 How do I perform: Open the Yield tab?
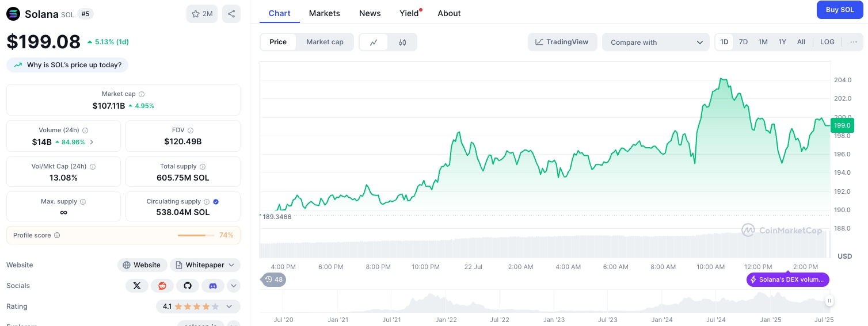409,13
